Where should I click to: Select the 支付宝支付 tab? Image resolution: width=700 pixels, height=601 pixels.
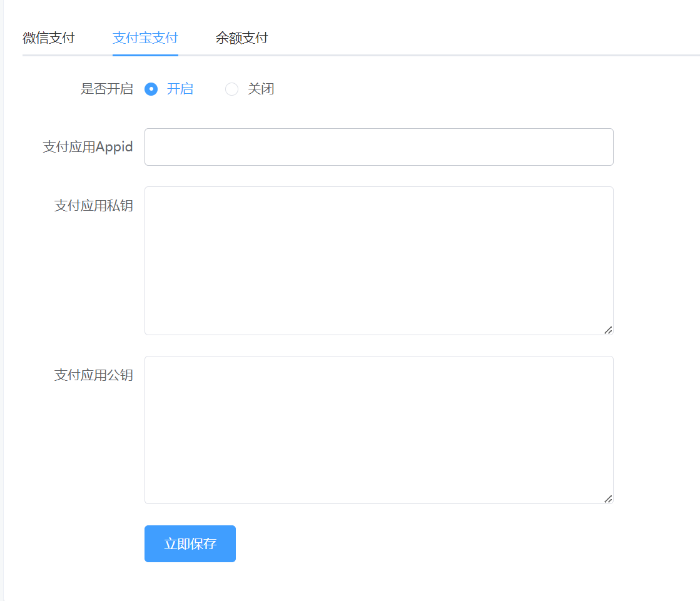click(x=145, y=38)
